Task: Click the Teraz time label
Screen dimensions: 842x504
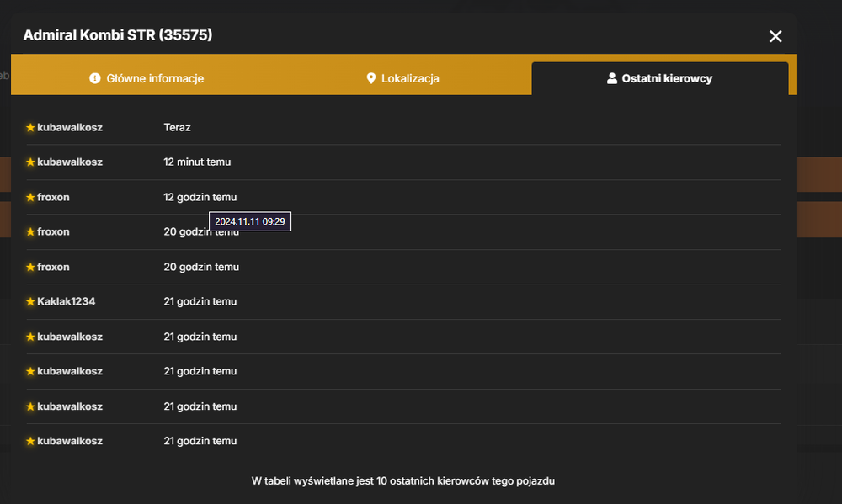Action: point(177,127)
